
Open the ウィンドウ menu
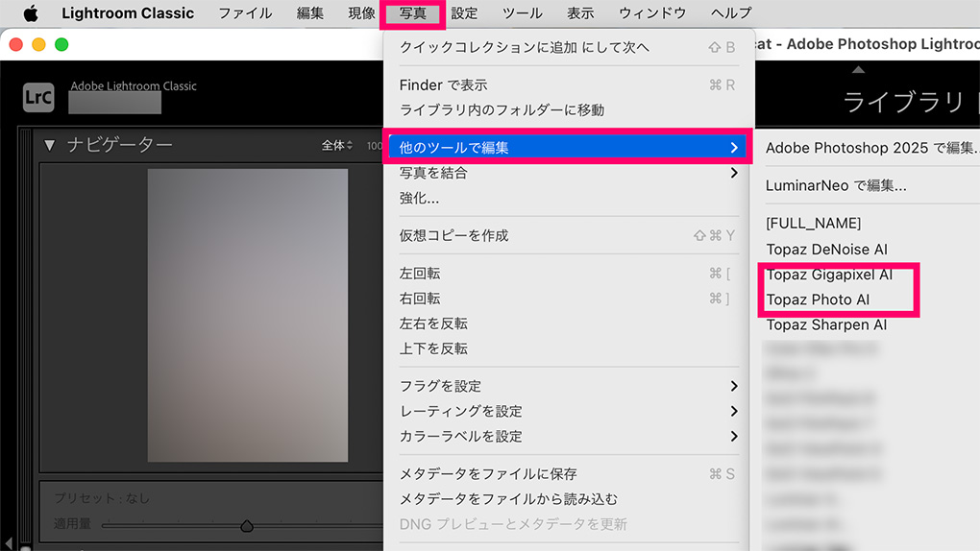(651, 13)
